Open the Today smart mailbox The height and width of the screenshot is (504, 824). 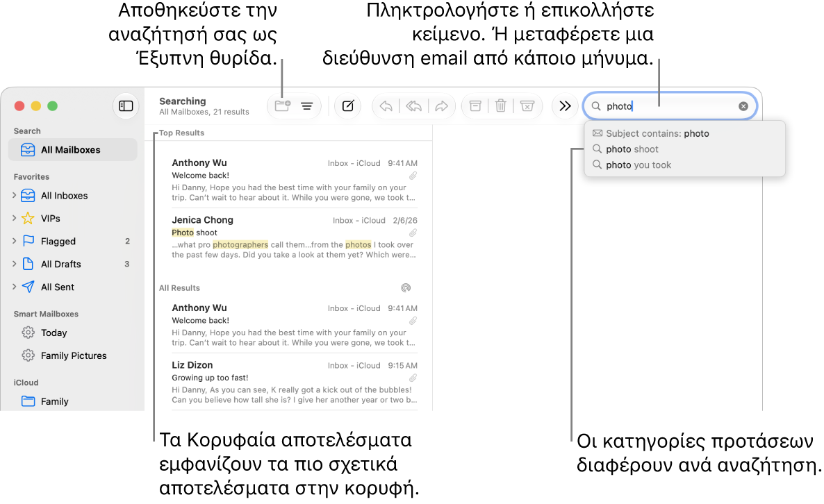pyautogui.click(x=53, y=333)
